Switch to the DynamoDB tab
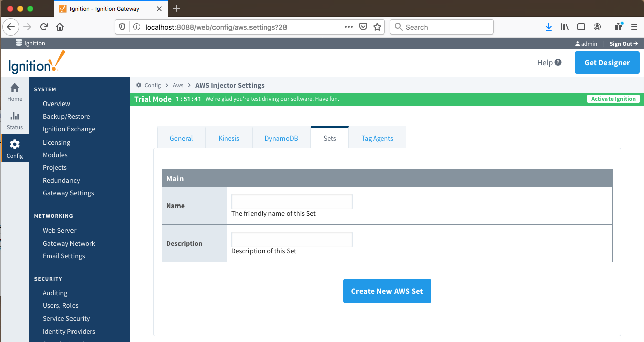The image size is (644, 342). click(x=281, y=138)
